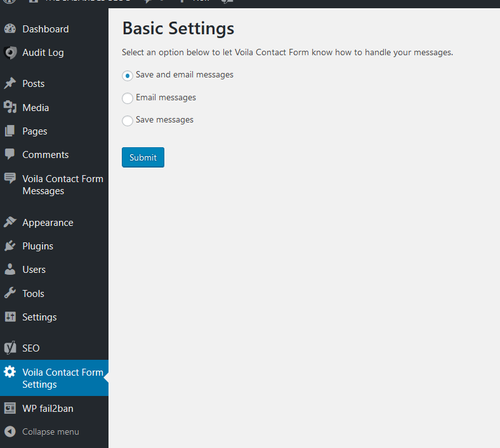500x448 pixels.
Task: Click the Comments speech bubble icon
Action: [x=10, y=154]
